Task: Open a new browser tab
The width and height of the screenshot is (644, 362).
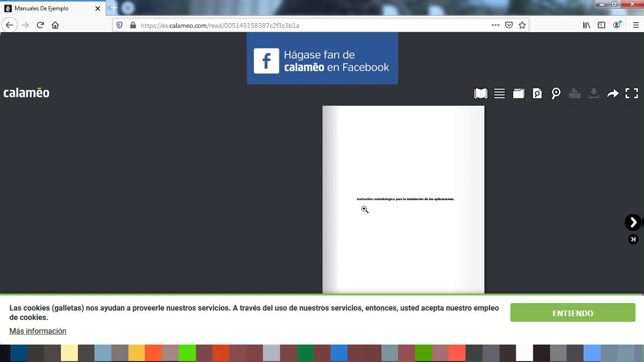Action: pyautogui.click(x=113, y=8)
